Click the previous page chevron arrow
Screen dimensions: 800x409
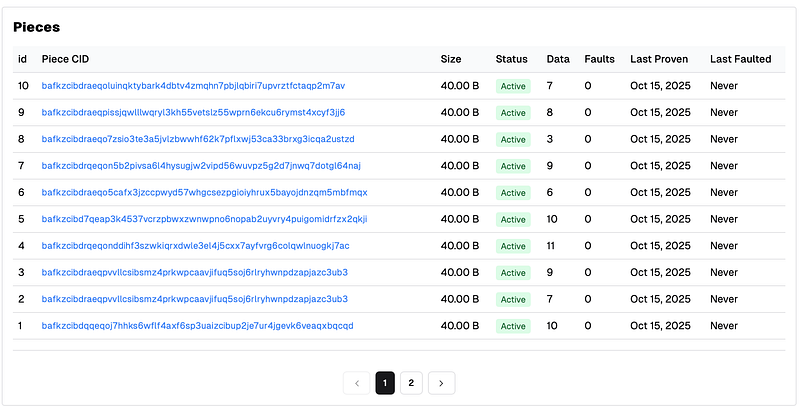pyautogui.click(x=357, y=382)
